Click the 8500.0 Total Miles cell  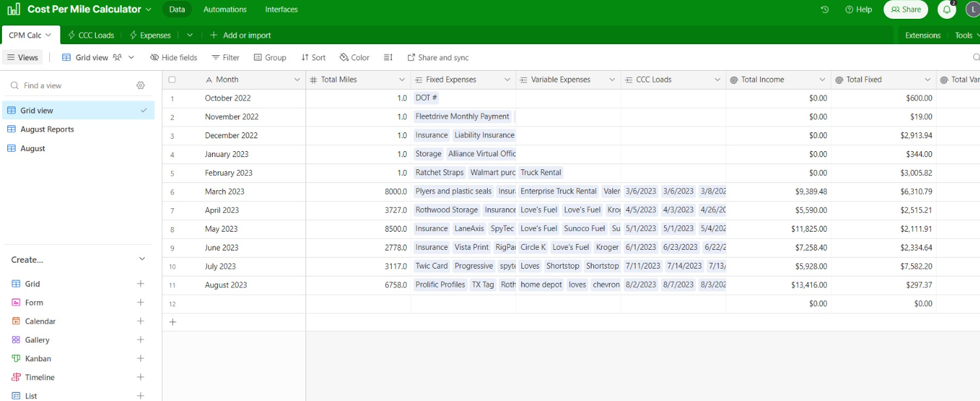point(358,229)
